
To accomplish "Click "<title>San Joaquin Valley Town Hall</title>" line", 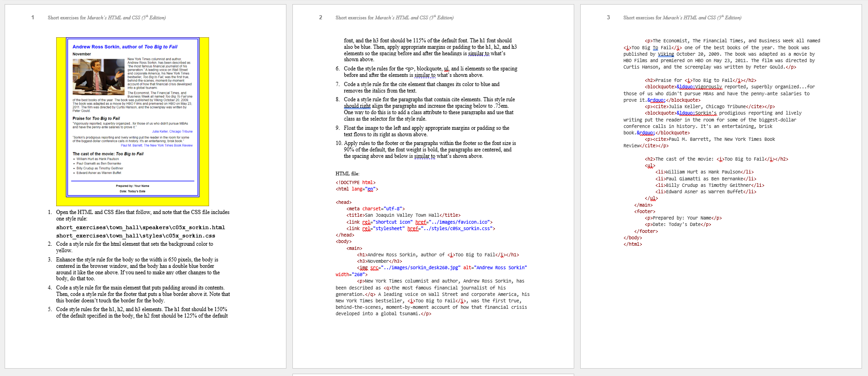I will tap(403, 215).
